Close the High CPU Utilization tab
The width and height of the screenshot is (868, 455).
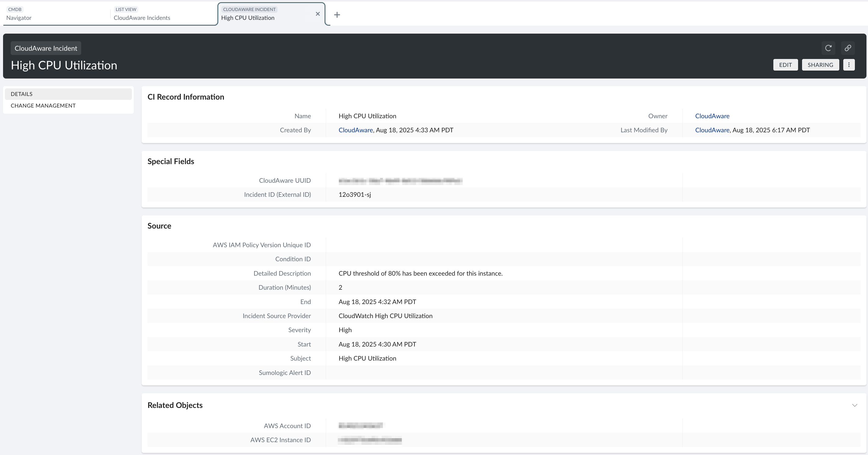[x=318, y=14]
